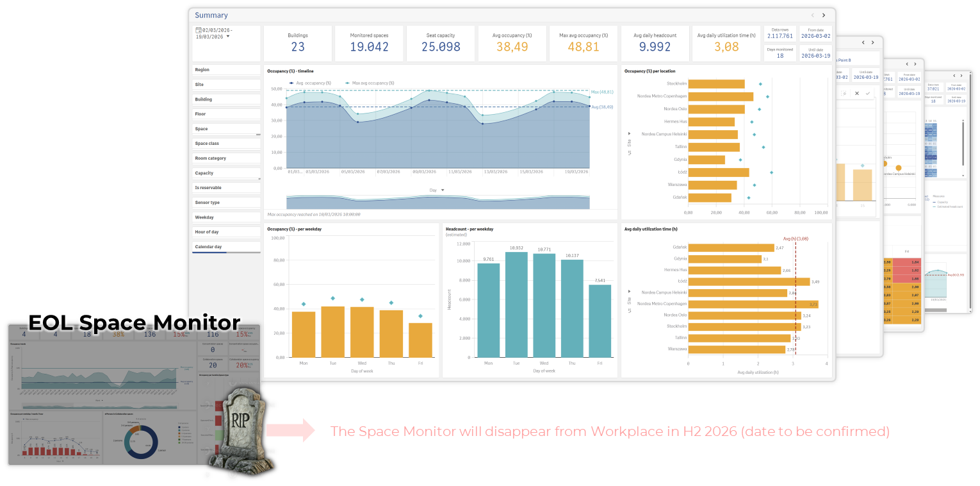The image size is (980, 486).
Task: Click Max avg occupancy (%) legend entry
Action: pyautogui.click(x=370, y=83)
